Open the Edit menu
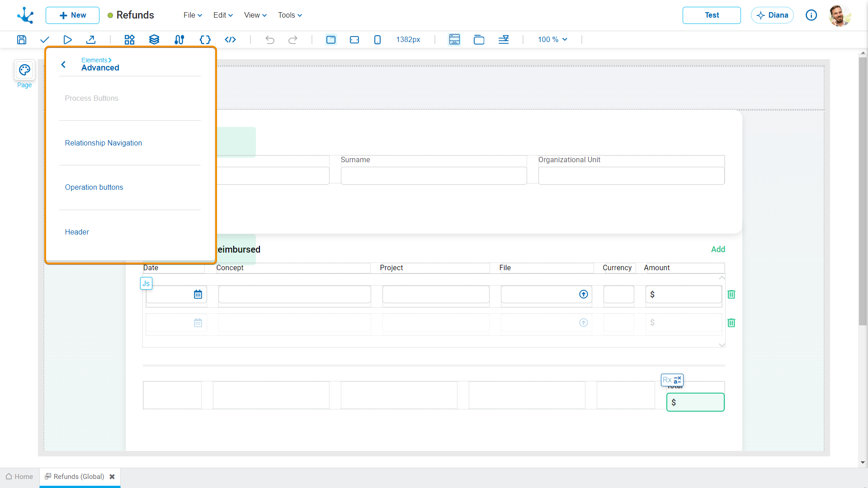 [223, 15]
